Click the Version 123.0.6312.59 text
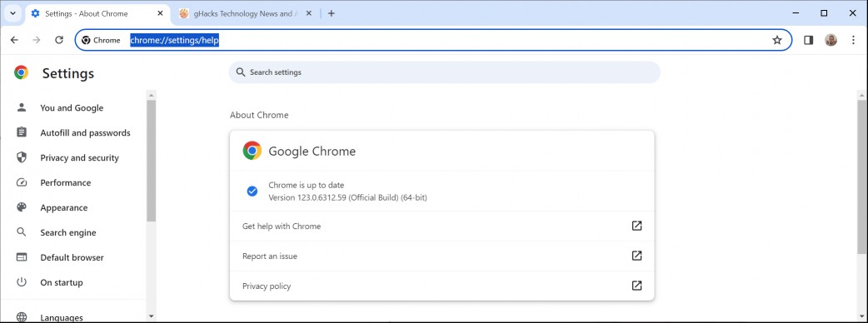Screen dimensions: 868x323 tap(347, 197)
